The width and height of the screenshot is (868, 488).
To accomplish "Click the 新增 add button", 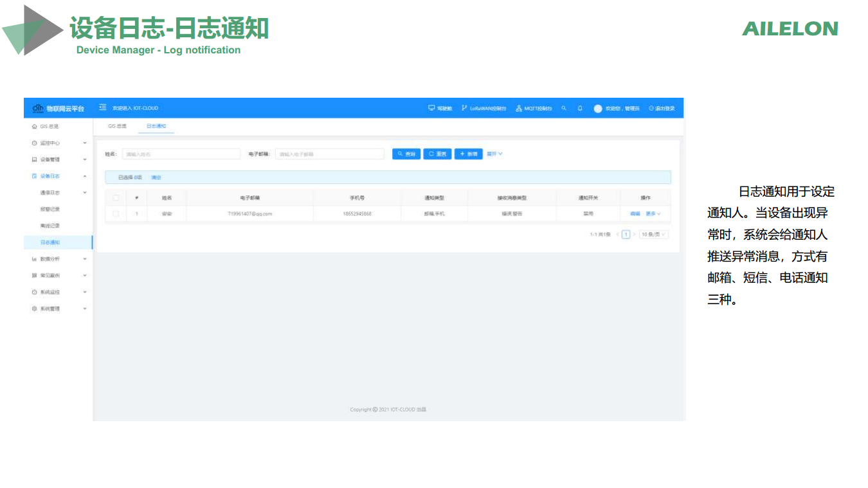I will 469,154.
